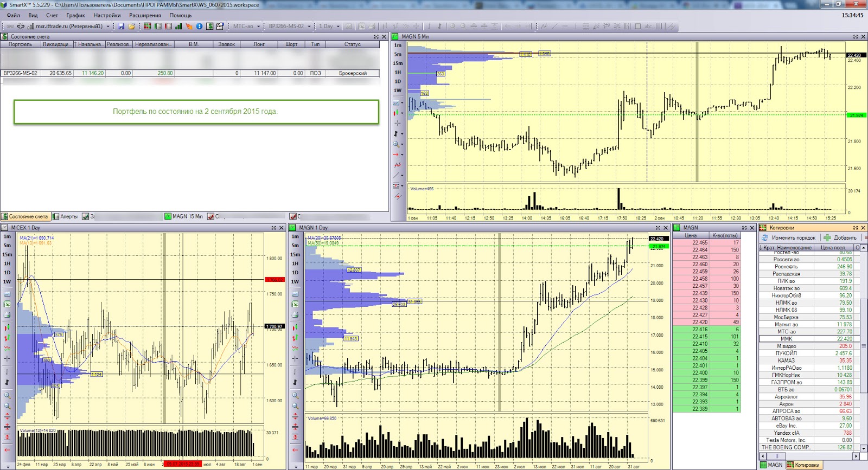
Task: Expand Fibonacci levels dropdown in MAGN 5 Min
Action: (x=402, y=186)
